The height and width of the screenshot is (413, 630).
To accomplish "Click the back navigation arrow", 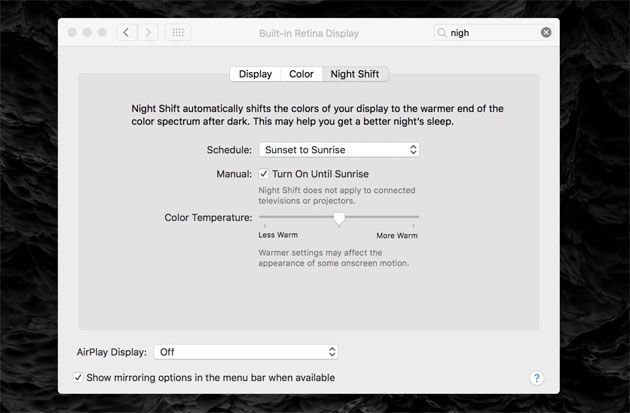I will tap(126, 32).
